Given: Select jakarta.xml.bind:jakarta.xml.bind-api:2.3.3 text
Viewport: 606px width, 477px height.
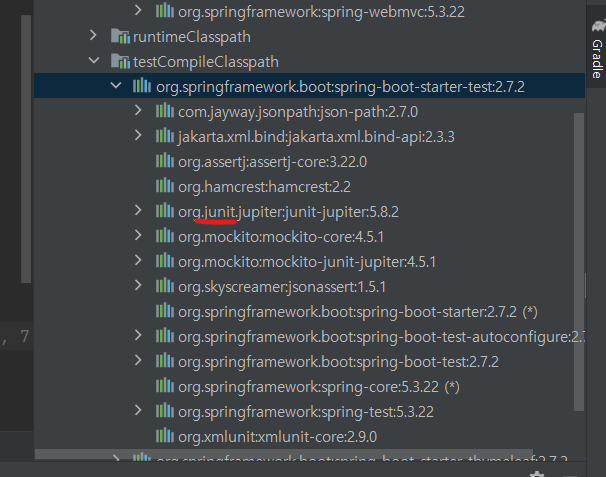Looking at the screenshot, I should (x=316, y=137).
